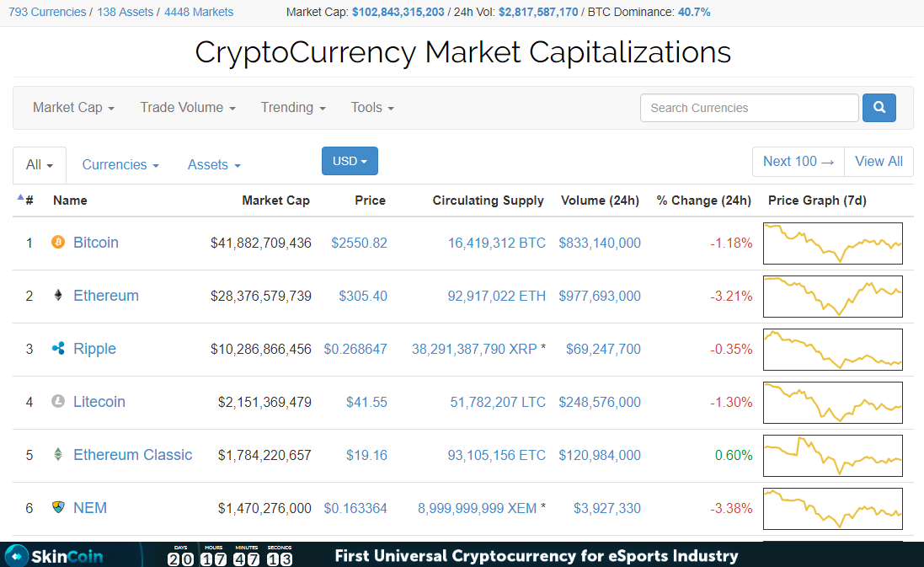
Task: Click the Ethereum diamond icon
Action: pos(58,296)
